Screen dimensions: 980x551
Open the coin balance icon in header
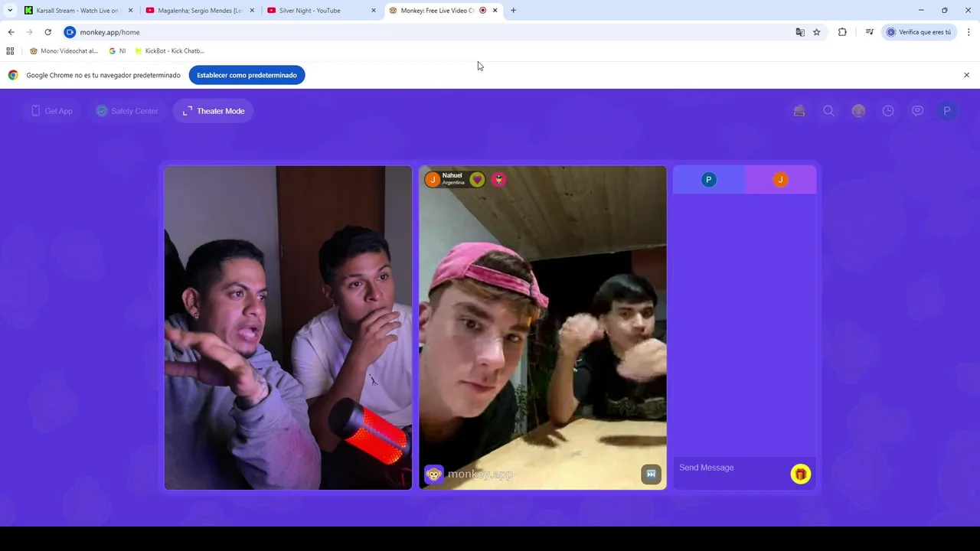[x=858, y=111]
